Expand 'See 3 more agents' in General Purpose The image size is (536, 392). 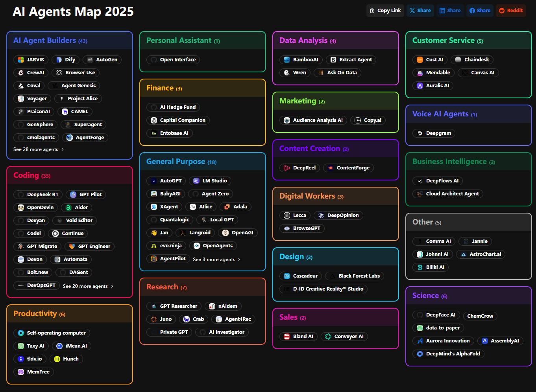(x=217, y=259)
